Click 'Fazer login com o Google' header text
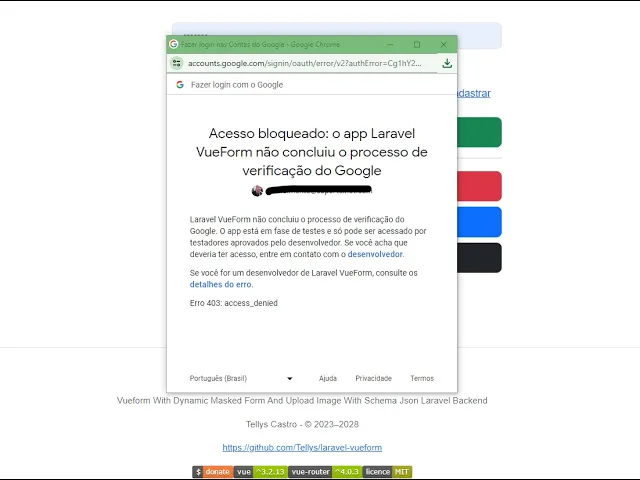 [x=237, y=85]
